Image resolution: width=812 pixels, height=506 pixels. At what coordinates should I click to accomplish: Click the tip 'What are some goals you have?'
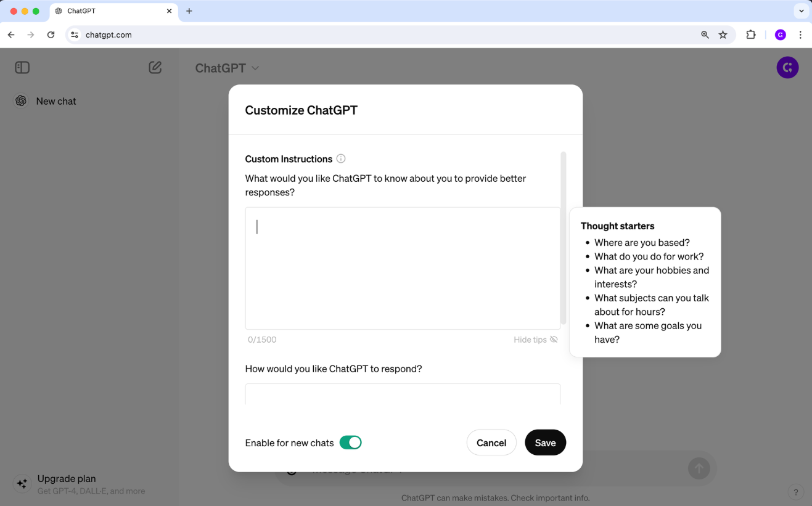pyautogui.click(x=648, y=332)
